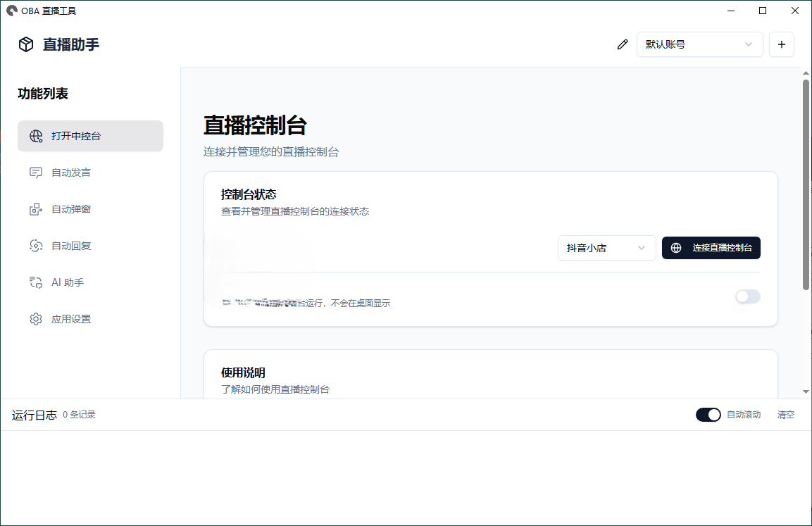Clear logs with 清空 button
This screenshot has width=812, height=526.
pos(785,415)
